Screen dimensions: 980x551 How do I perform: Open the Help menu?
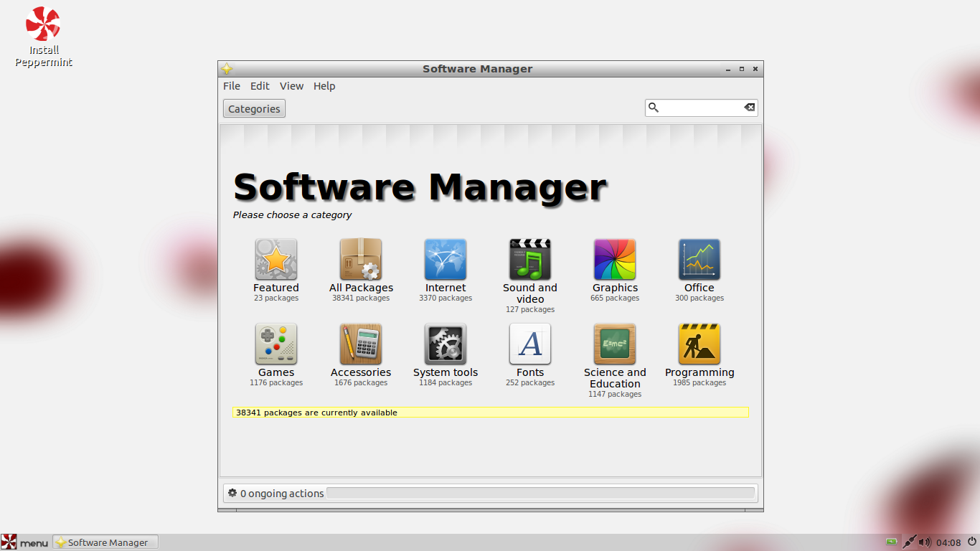(324, 86)
